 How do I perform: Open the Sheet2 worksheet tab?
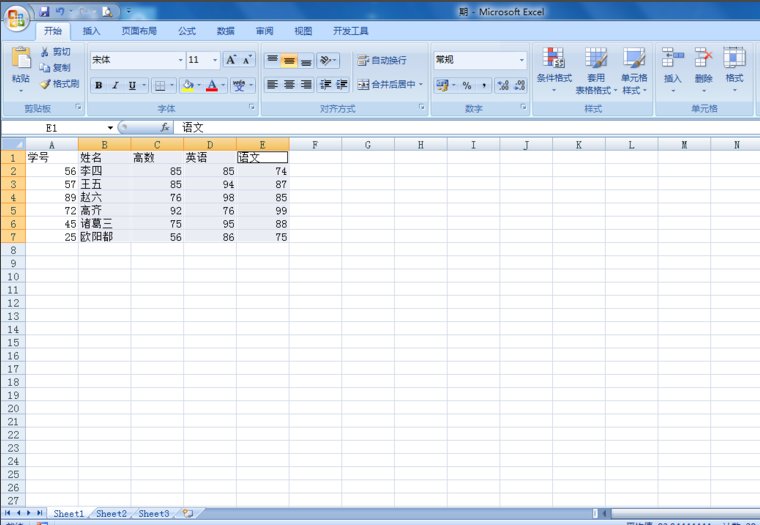pos(111,513)
